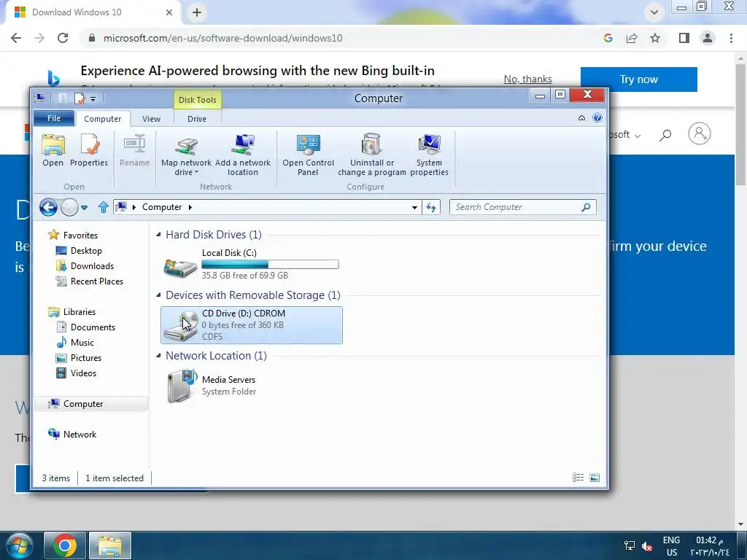
Task: Open the File ribbon tab
Action: click(54, 118)
